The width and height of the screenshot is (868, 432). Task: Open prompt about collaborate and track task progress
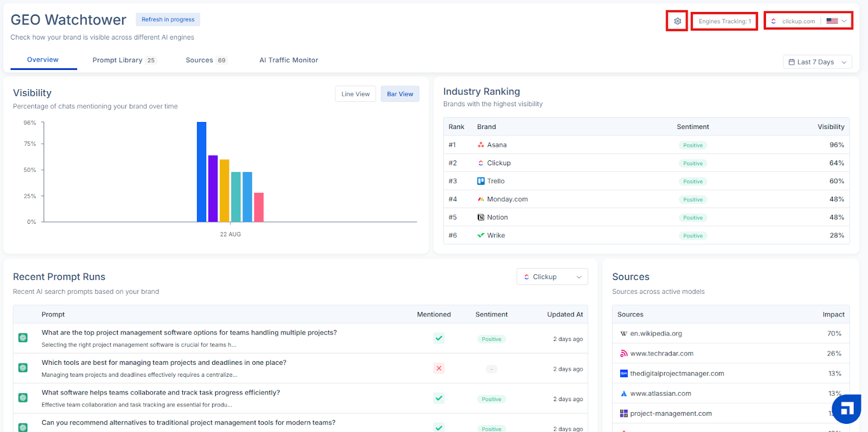[161, 392]
